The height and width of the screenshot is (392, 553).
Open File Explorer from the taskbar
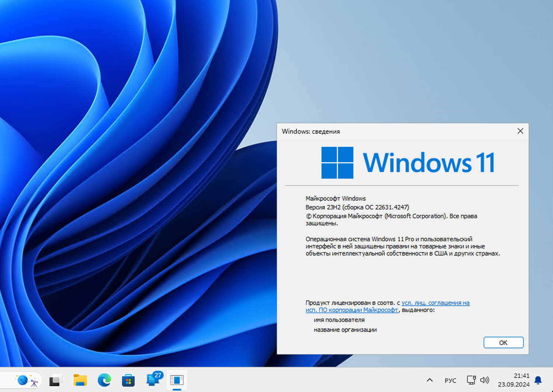coord(80,380)
